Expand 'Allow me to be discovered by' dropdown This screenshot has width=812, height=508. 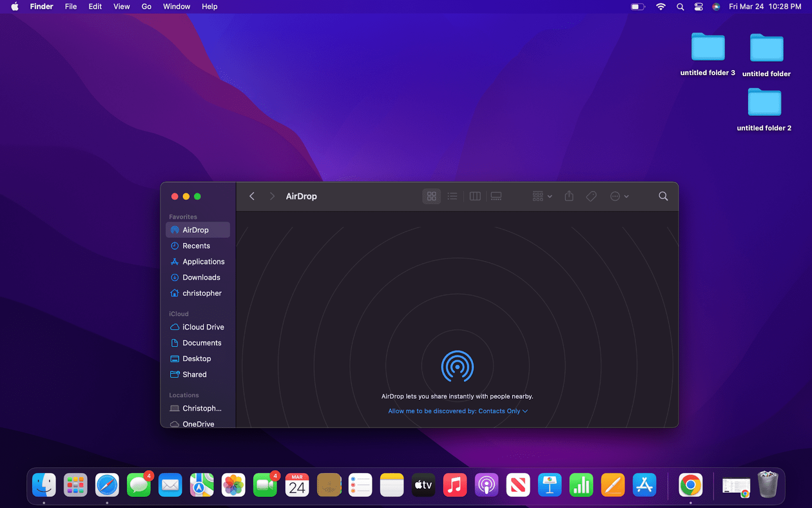point(458,411)
